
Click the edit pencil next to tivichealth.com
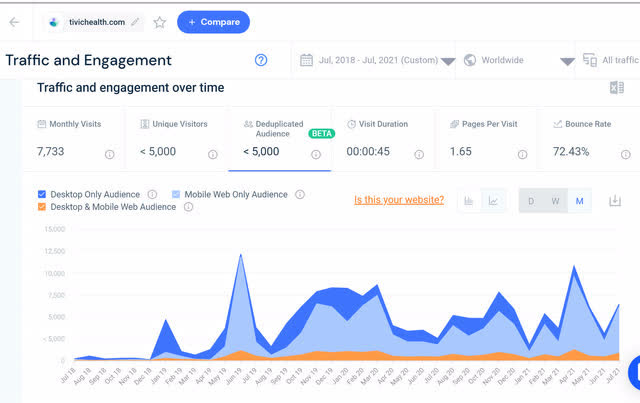point(135,22)
